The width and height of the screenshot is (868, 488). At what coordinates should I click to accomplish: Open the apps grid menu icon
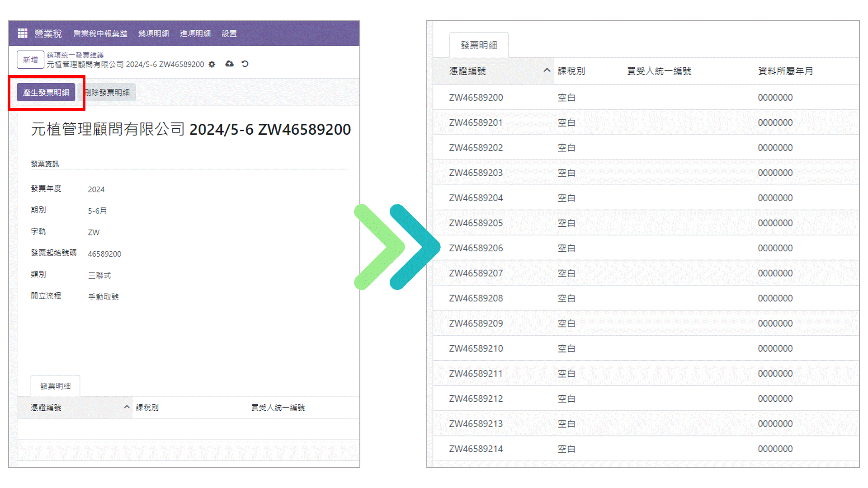click(23, 33)
